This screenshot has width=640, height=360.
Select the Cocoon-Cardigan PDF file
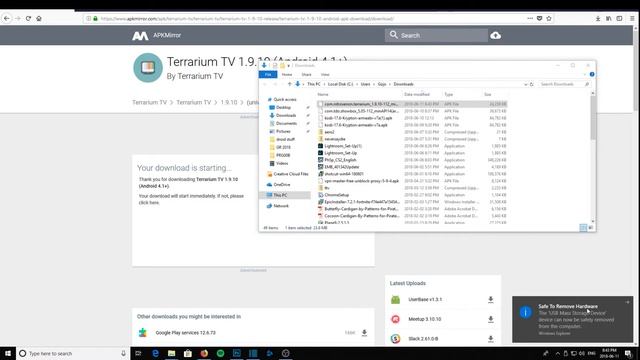pyautogui.click(x=362, y=216)
